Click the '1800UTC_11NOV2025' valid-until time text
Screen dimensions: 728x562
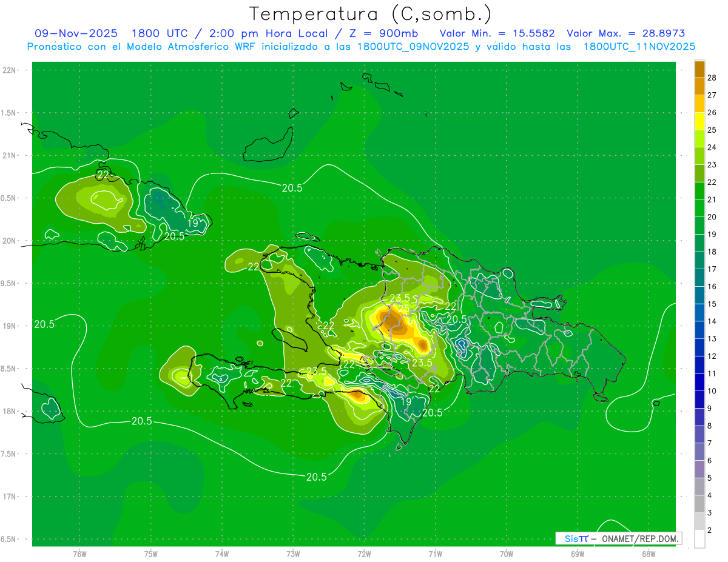(639, 47)
